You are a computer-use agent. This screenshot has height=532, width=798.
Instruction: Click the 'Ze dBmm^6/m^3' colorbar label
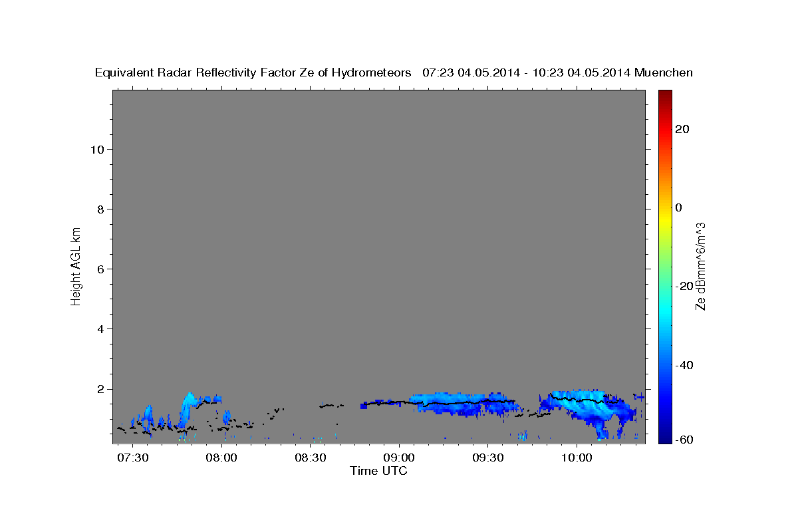click(x=700, y=266)
